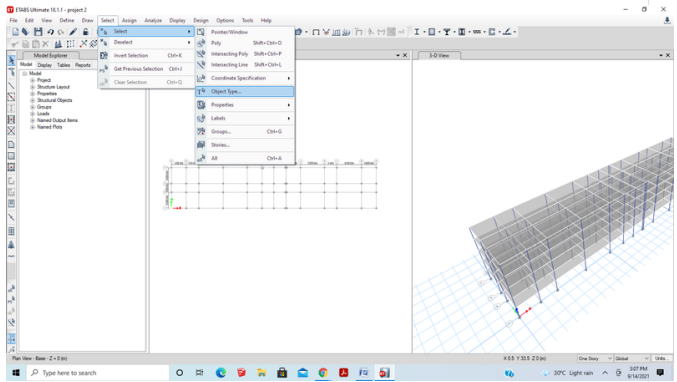
Task: Click the I-section frame properties icon
Action: (x=417, y=32)
